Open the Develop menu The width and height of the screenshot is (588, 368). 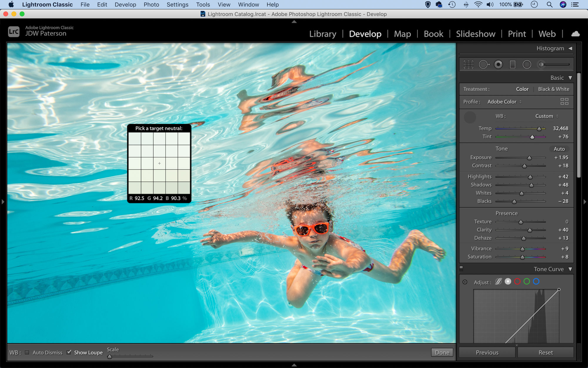point(125,4)
